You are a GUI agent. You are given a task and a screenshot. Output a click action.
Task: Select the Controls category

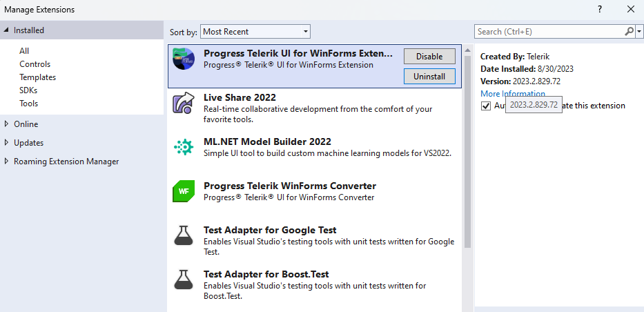[35, 64]
